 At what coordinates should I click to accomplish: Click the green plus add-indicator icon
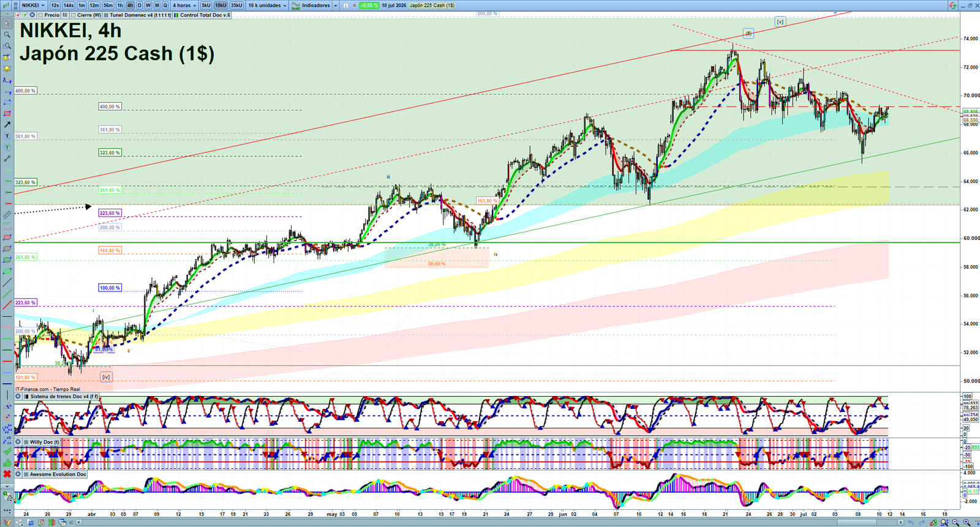pyautogui.click(x=25, y=15)
